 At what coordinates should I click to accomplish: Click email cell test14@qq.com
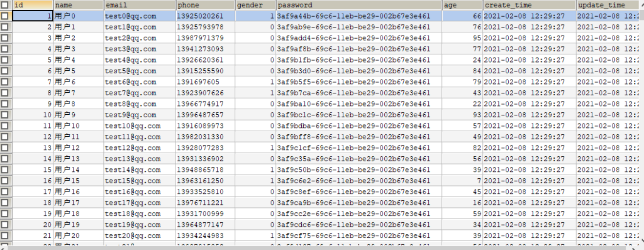coord(140,170)
